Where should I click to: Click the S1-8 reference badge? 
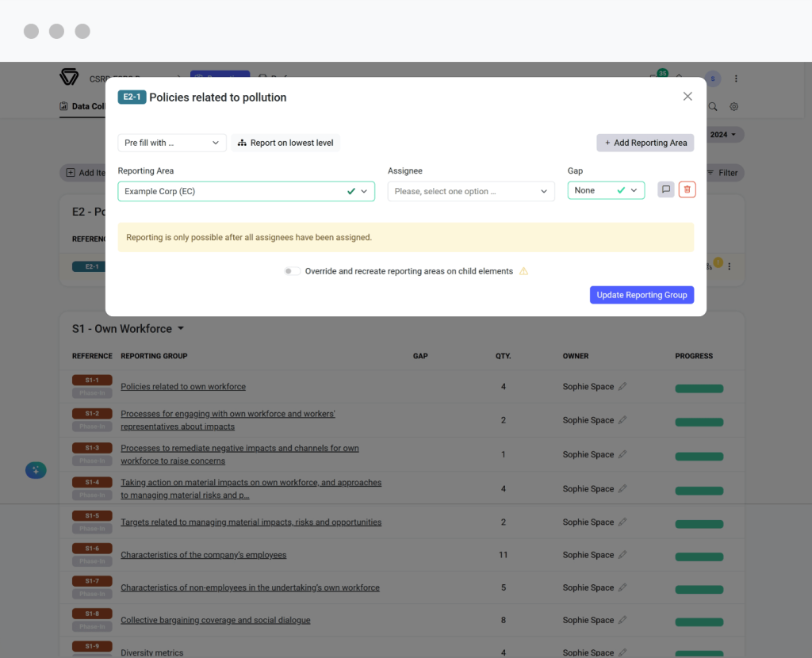[92, 614]
